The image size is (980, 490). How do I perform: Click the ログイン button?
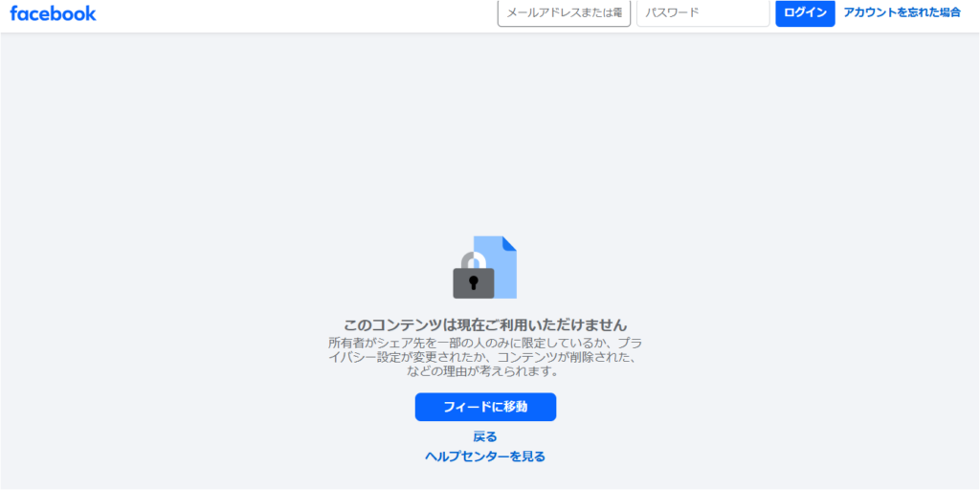[x=805, y=12]
